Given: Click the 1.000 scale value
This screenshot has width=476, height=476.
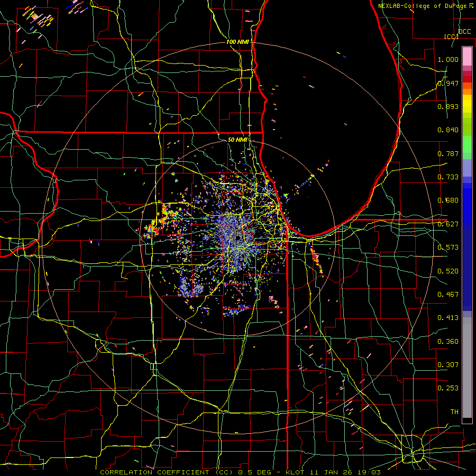Looking at the screenshot, I should click(x=448, y=59).
